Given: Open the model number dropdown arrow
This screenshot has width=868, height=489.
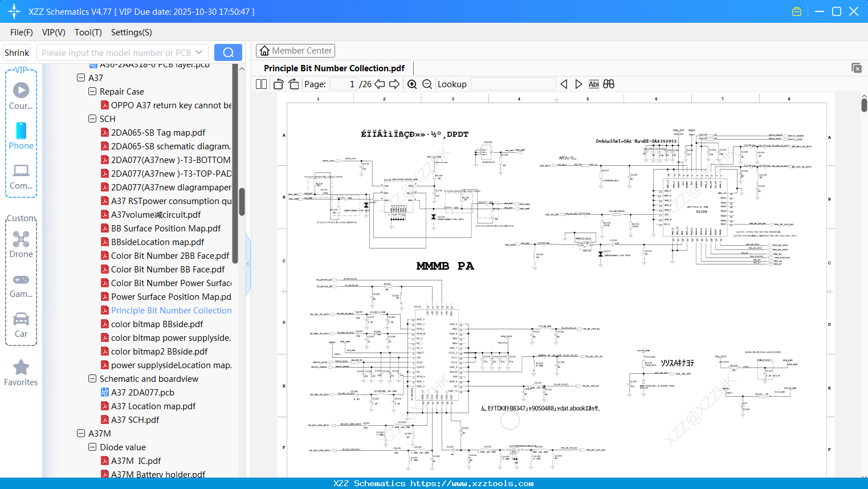Looking at the screenshot, I should tap(199, 52).
